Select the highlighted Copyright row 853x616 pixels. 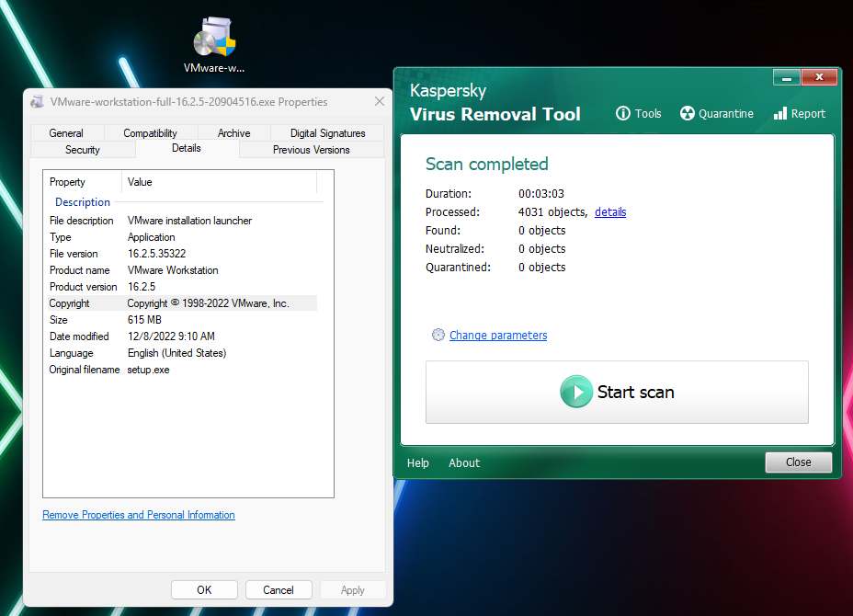[x=183, y=303]
